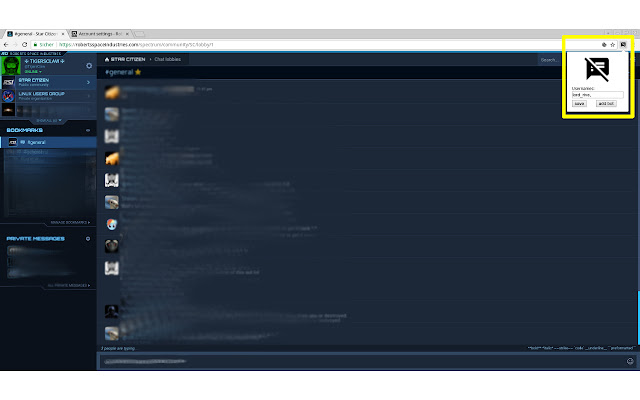The width and height of the screenshot is (640, 400).
Task: Open a new browser tab
Action: pyautogui.click(x=139, y=34)
